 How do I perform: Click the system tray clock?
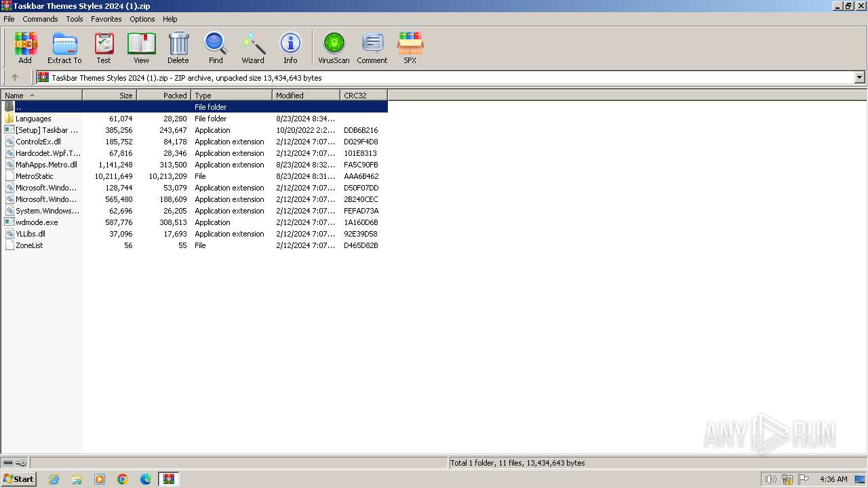833,479
